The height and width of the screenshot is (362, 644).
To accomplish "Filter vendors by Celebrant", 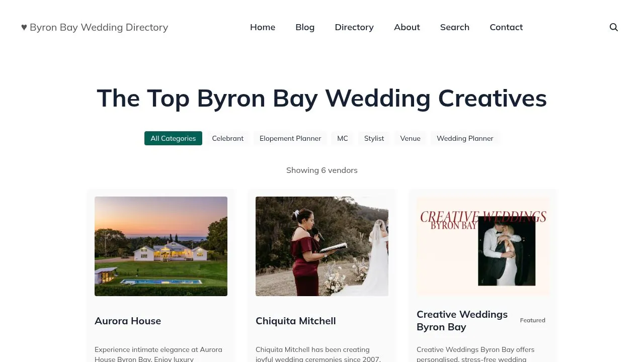I will (x=227, y=138).
